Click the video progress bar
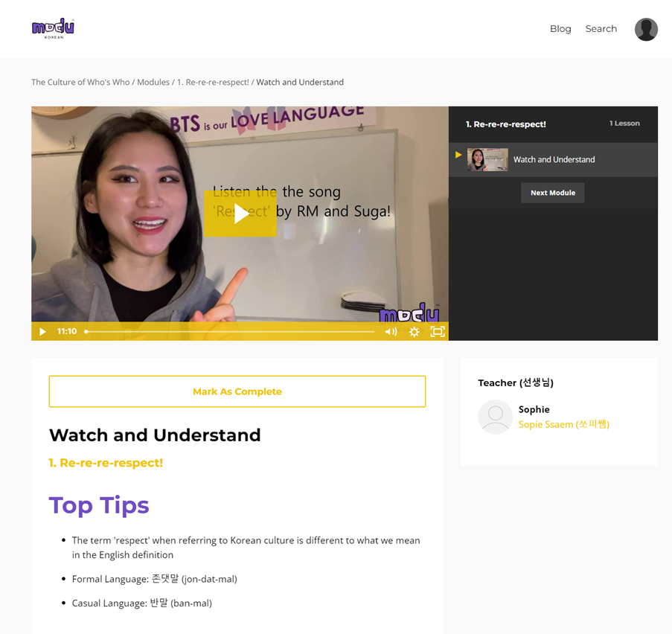This screenshot has width=672, height=634. 230,332
